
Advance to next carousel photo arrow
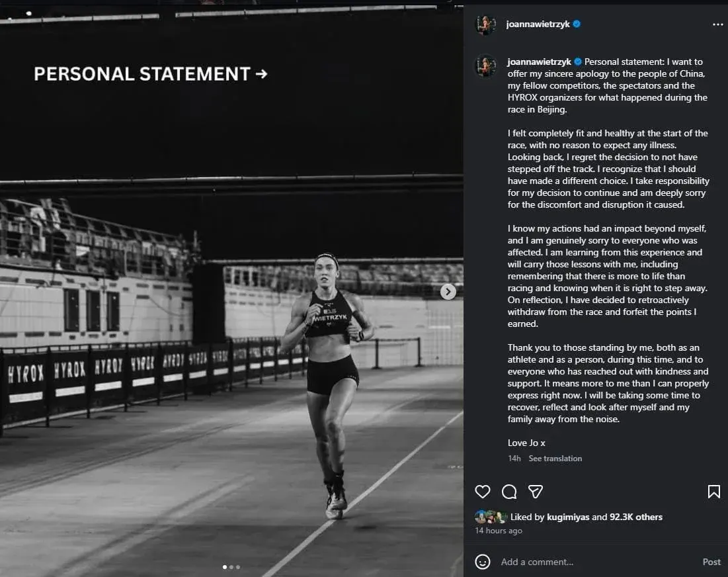point(448,292)
